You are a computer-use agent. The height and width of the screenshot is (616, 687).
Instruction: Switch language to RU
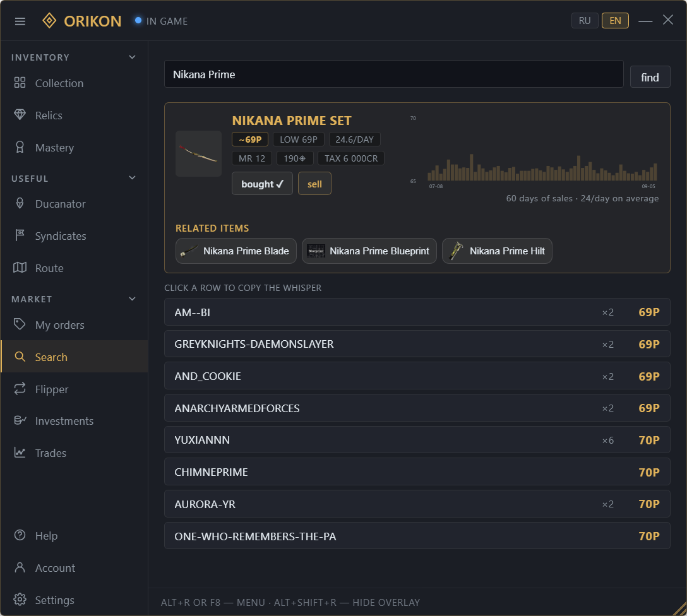(585, 21)
